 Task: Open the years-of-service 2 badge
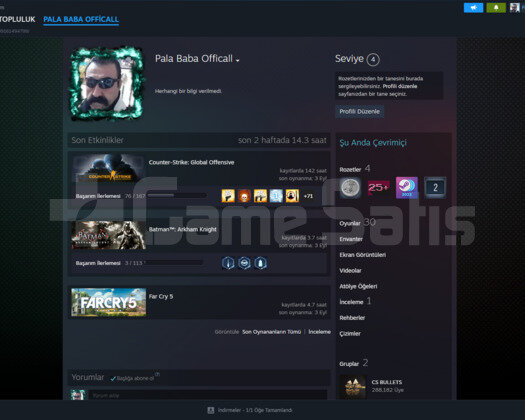(435, 188)
